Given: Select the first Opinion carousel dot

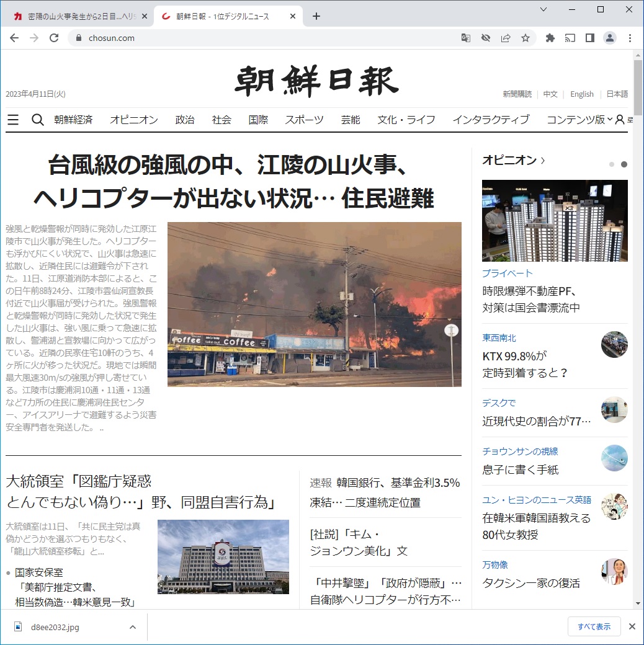Looking at the screenshot, I should tap(612, 164).
